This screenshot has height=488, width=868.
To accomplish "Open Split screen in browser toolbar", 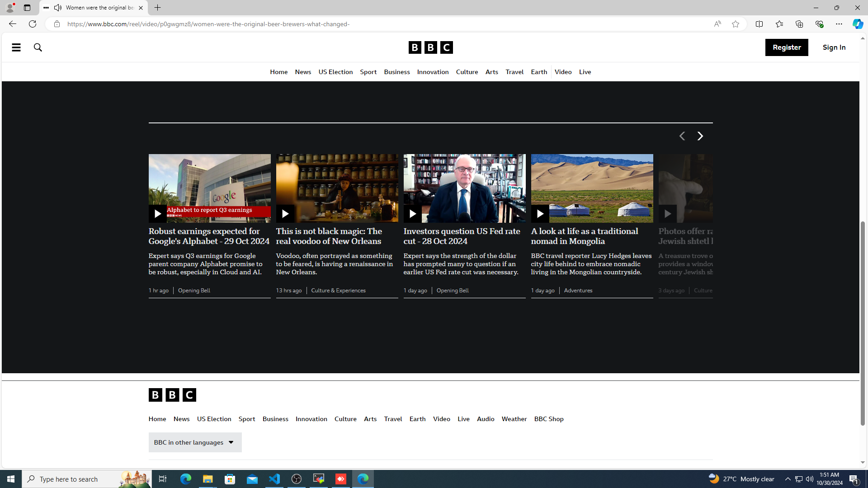I will (x=759, y=24).
